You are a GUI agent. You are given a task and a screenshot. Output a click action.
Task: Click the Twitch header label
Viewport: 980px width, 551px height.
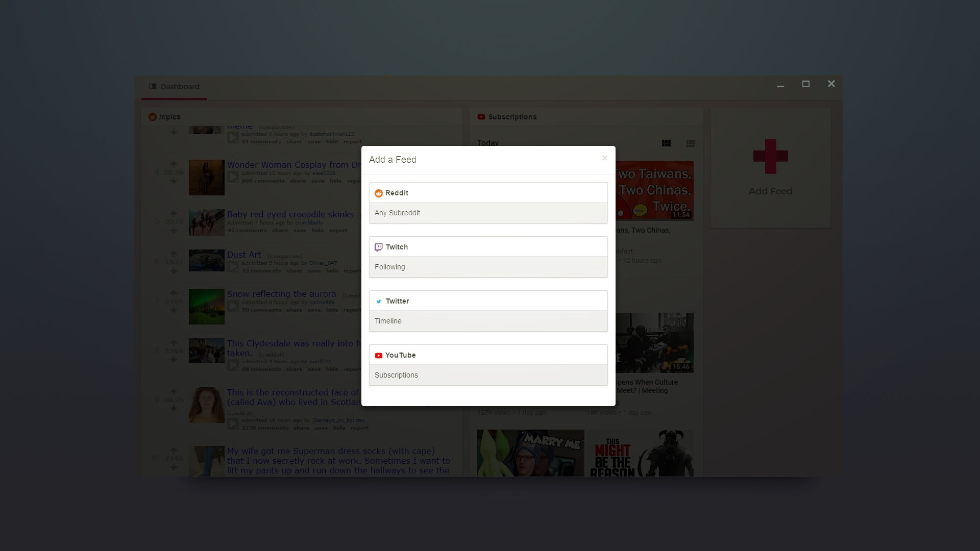(x=397, y=247)
